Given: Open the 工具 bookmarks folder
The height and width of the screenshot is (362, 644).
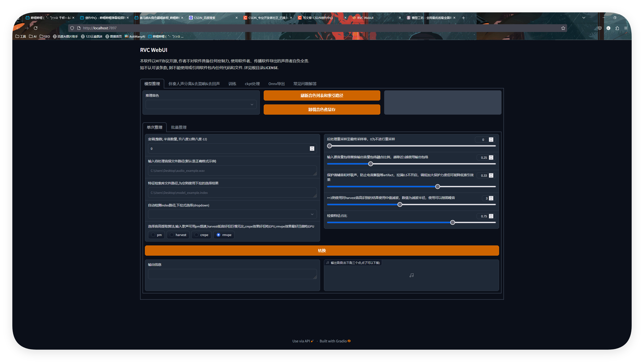Looking at the screenshot, I should (x=21, y=37).
